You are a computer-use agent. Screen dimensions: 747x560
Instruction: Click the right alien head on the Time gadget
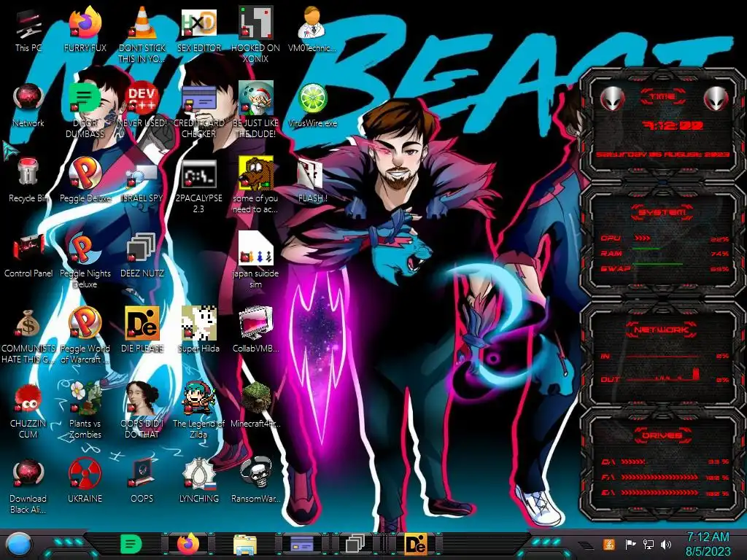pos(716,99)
